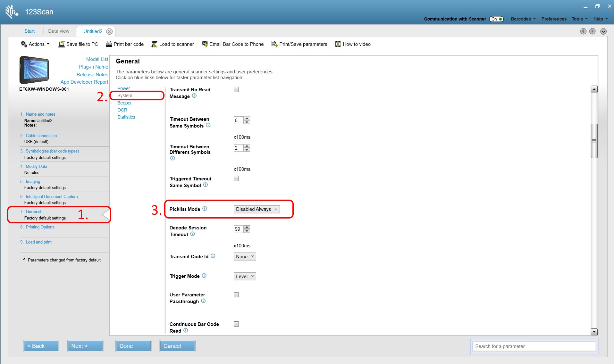Show info for Picklist Mode
614x364 pixels.
click(x=205, y=209)
